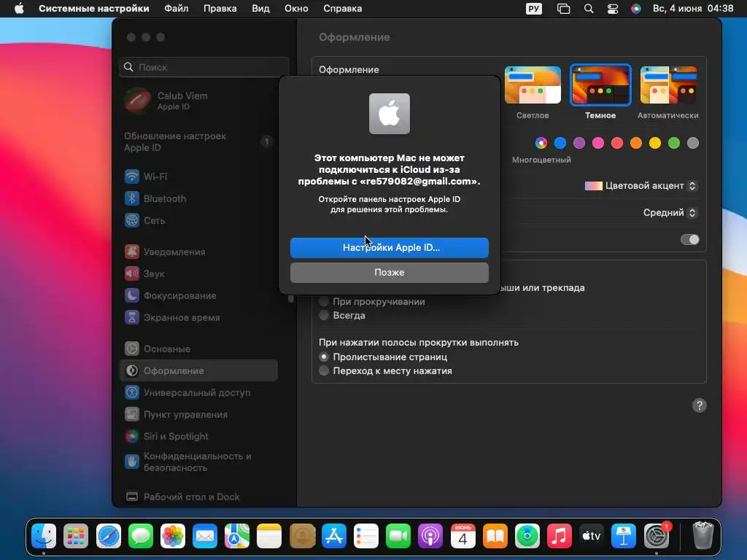The image size is (747, 560).
Task: Open Уведомления settings in sidebar
Action: point(198,252)
